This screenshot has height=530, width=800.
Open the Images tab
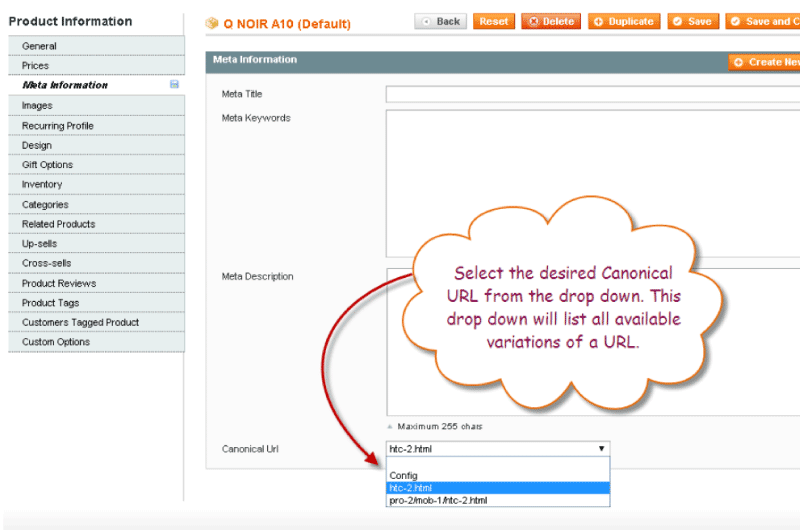(x=96, y=106)
